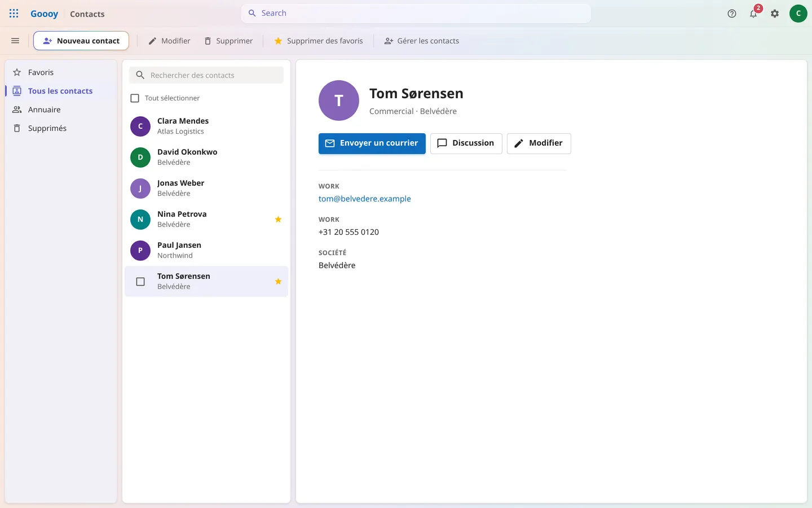
Task: Click Envoyer un courrier button
Action: [372, 143]
